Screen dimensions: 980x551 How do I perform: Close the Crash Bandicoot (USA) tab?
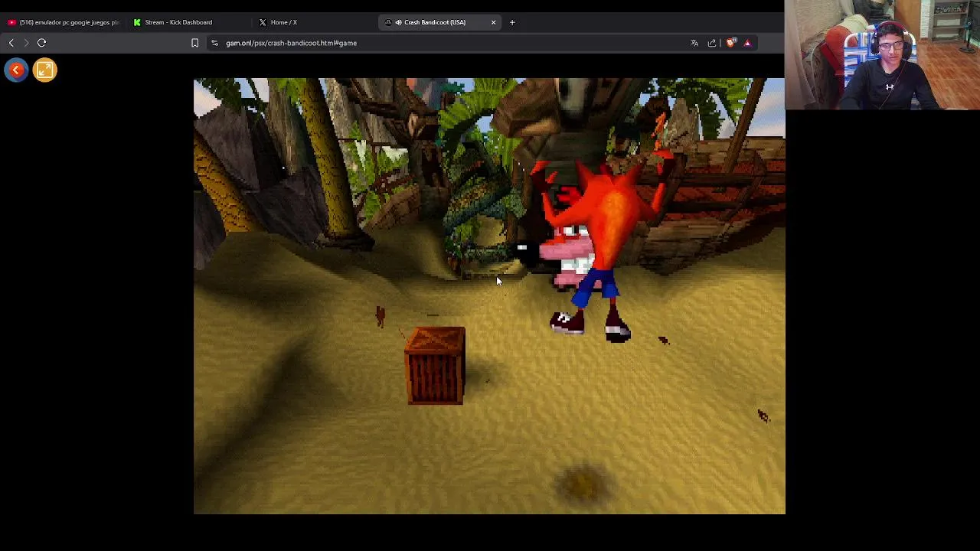pyautogui.click(x=493, y=22)
